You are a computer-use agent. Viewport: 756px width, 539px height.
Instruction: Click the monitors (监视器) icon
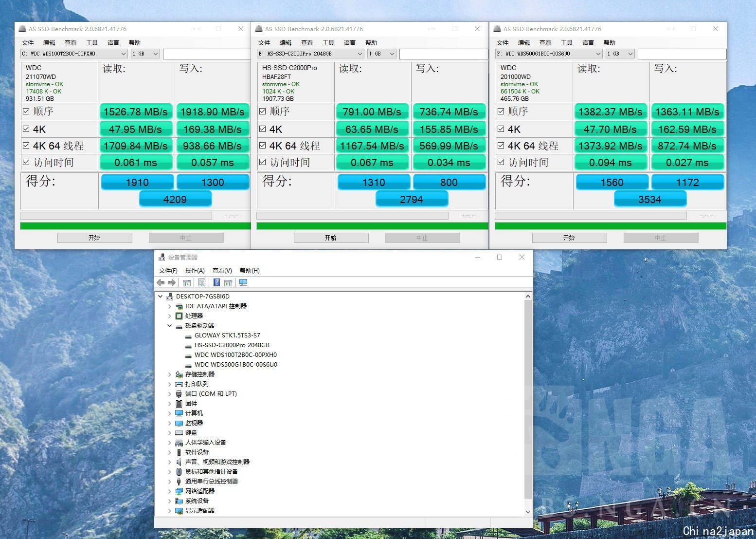coord(179,423)
